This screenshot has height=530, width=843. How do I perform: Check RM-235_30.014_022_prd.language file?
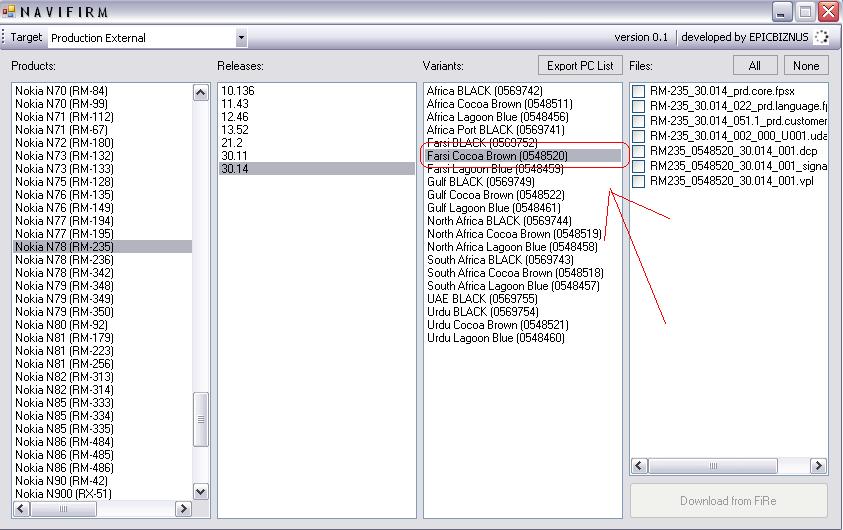638,106
